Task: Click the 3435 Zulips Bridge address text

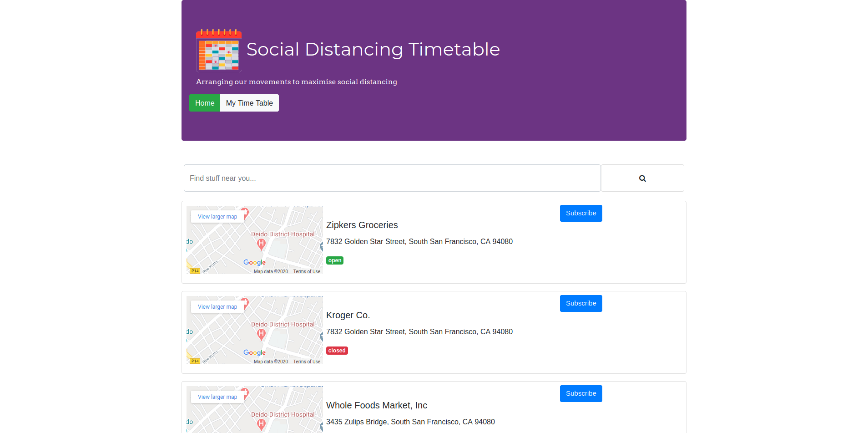Action: coord(410,422)
